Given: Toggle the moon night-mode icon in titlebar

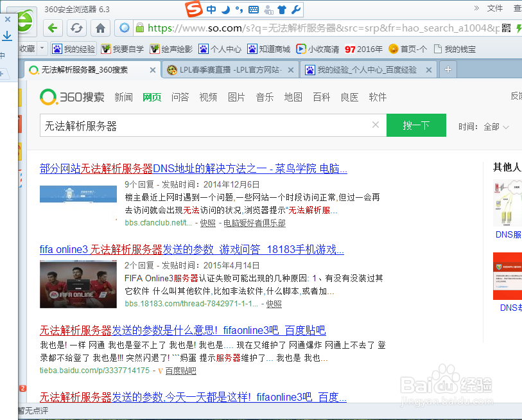Looking at the screenshot, I should (x=225, y=9).
